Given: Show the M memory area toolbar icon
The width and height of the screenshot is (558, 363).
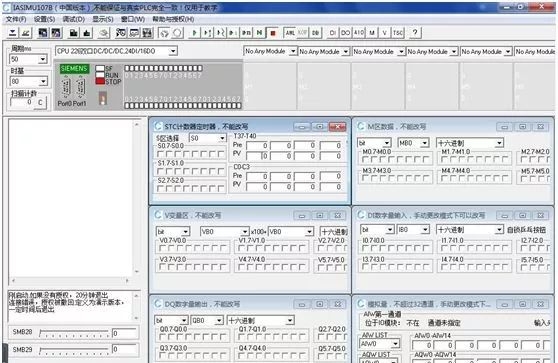Looking at the screenshot, I should tap(372, 33).
